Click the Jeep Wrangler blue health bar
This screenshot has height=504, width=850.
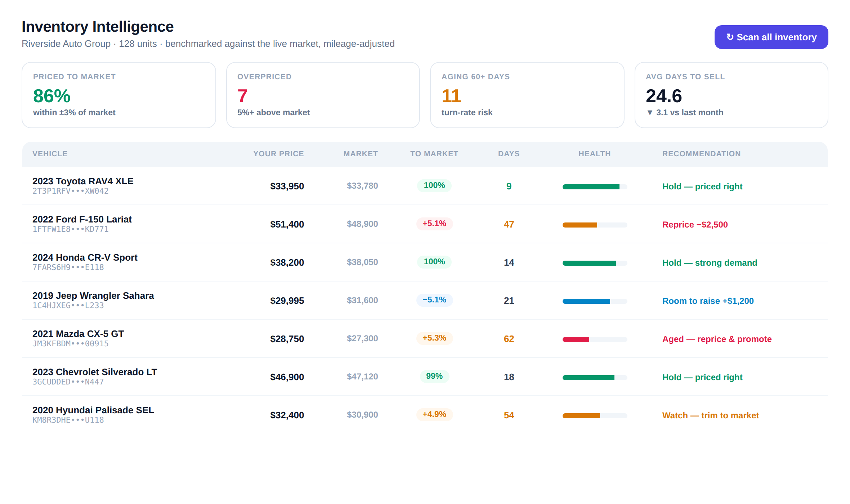coord(595,301)
